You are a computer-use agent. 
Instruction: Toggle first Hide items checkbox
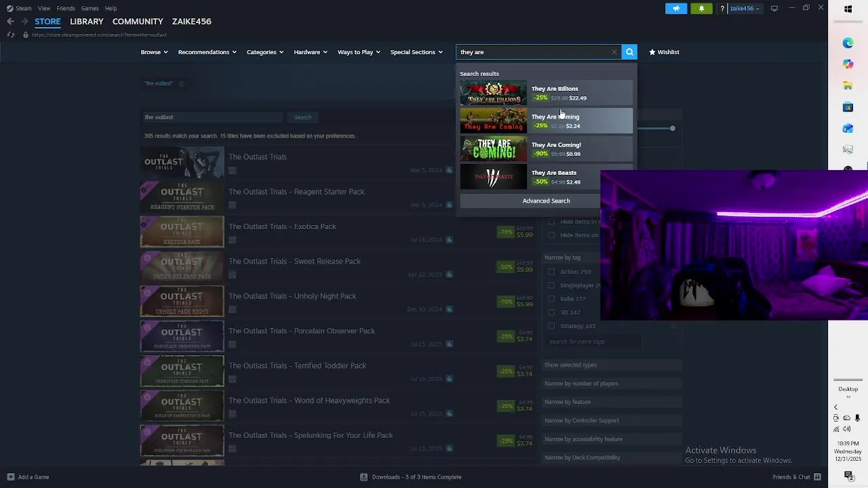pos(551,222)
